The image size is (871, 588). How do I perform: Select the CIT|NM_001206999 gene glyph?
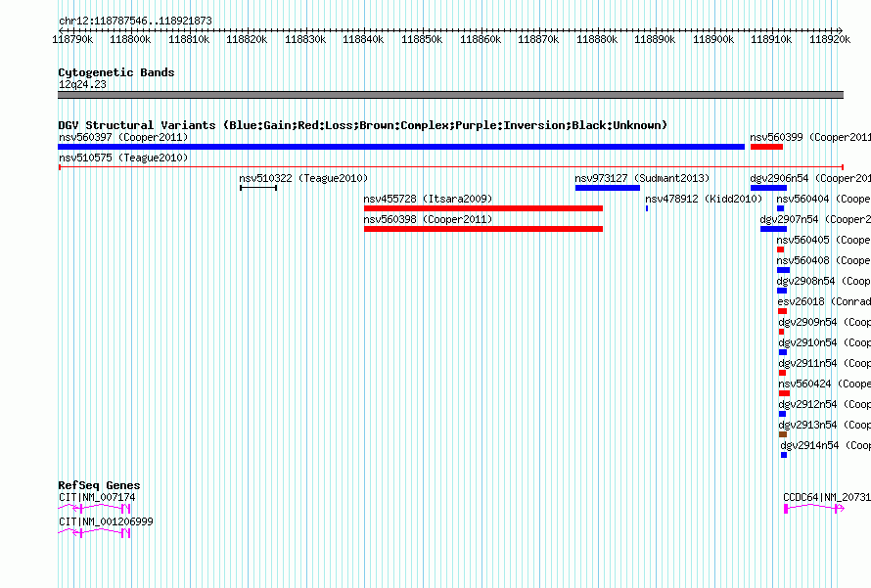(94, 533)
